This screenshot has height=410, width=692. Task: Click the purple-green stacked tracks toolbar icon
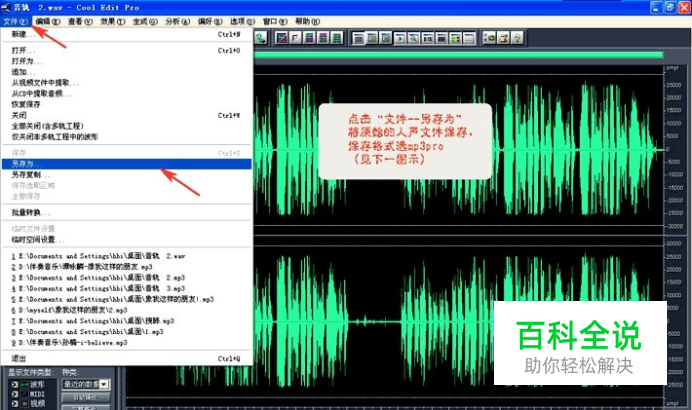pyautogui.click(x=323, y=38)
